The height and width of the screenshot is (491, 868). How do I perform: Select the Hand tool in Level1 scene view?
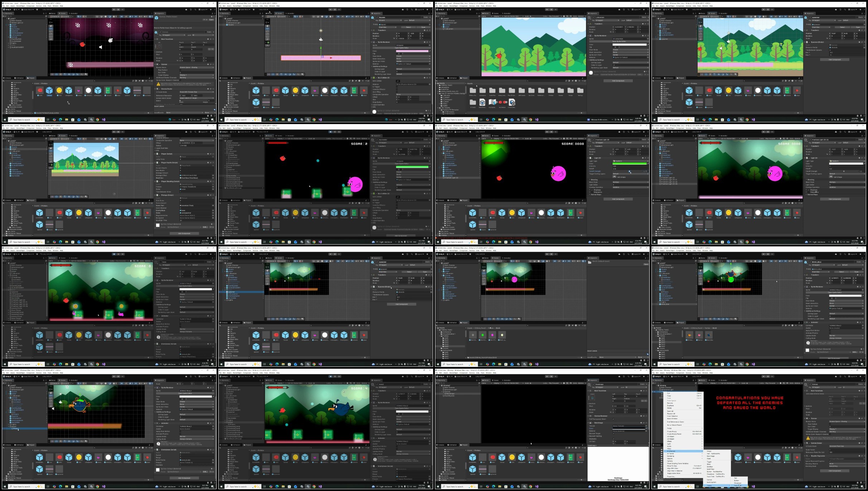(x=51, y=26)
